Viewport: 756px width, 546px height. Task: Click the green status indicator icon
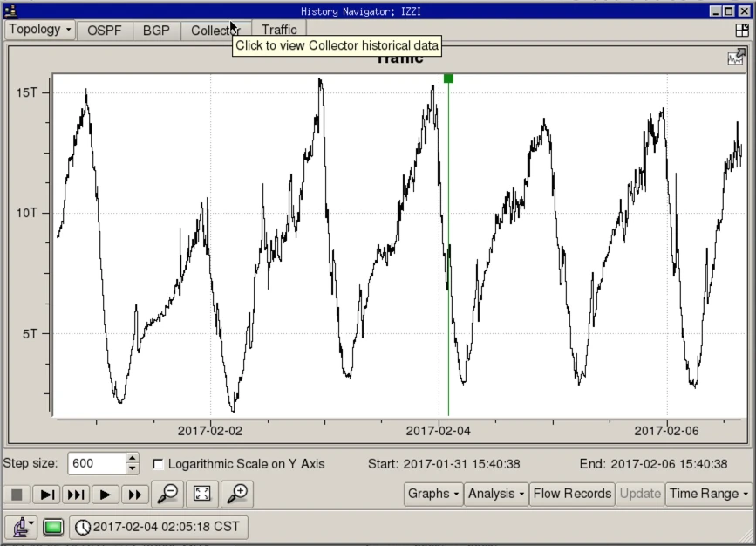coord(53,527)
